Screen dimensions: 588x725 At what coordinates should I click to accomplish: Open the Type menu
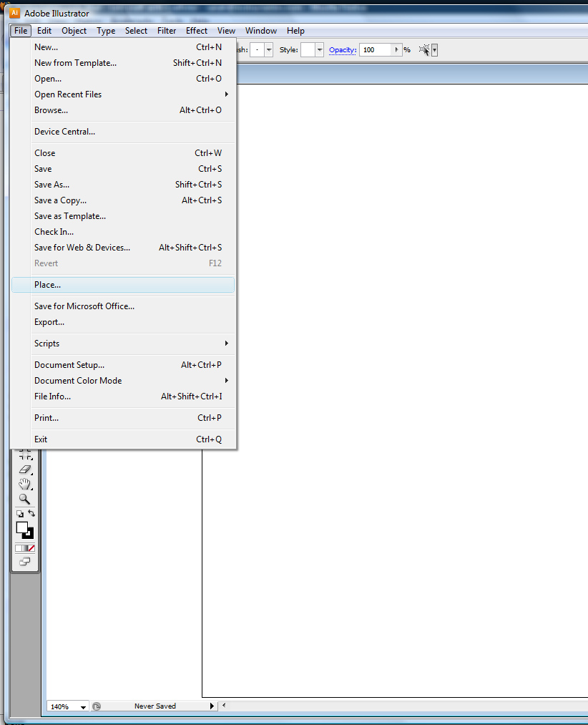(106, 31)
